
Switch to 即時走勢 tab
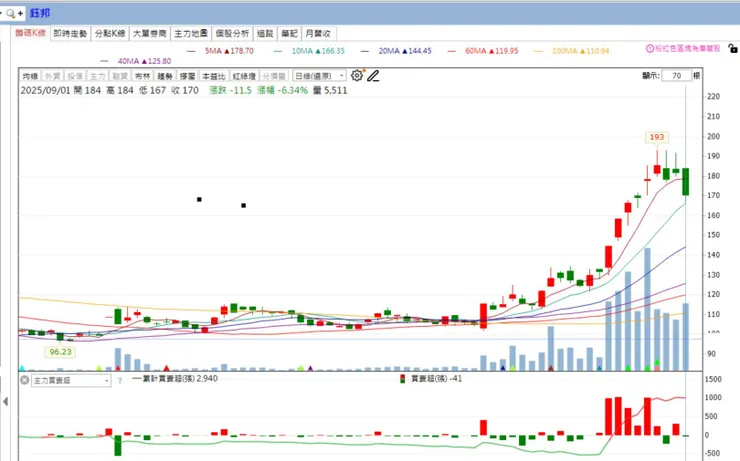(70, 34)
